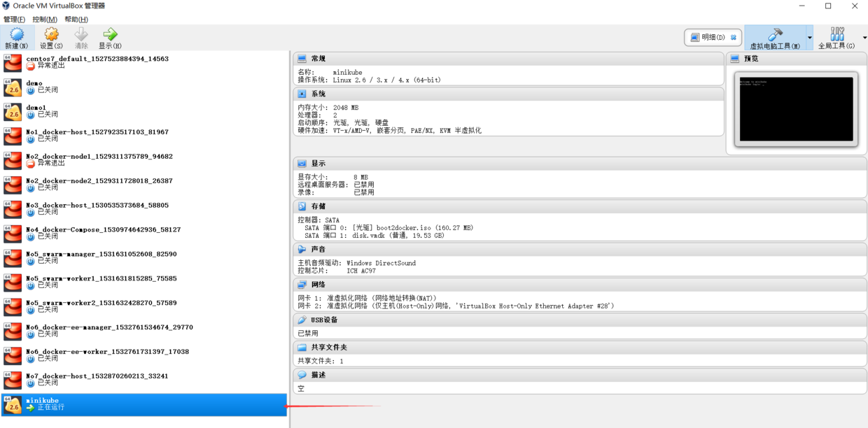Screen dimensions: 868x428
Task: Open the 管理(F) menu
Action: coord(14,20)
